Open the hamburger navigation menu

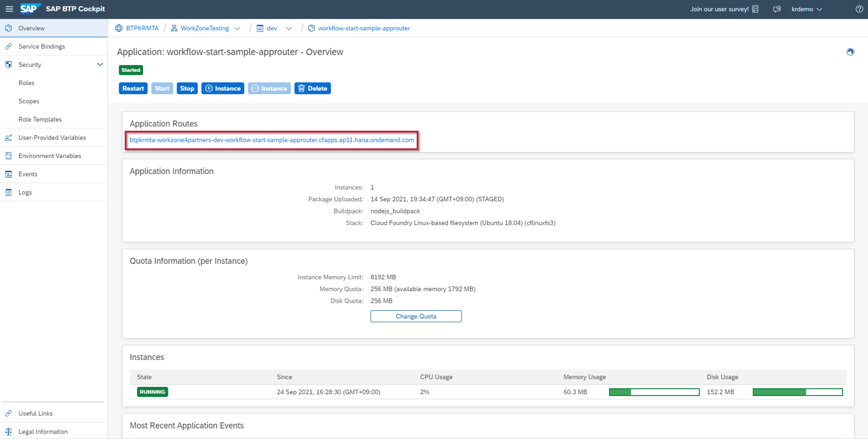coord(9,9)
